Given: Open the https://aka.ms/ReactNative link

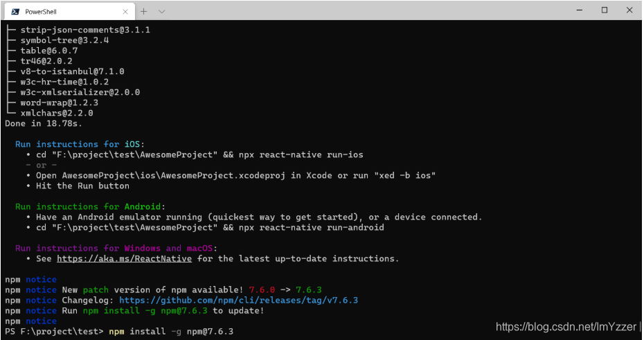Looking at the screenshot, I should (x=124, y=259).
